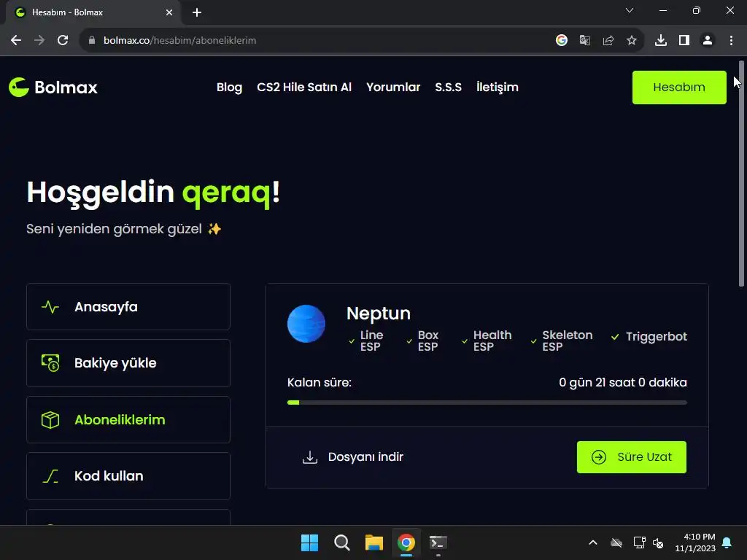
Task: Click the remaining time progress bar
Action: [487, 402]
